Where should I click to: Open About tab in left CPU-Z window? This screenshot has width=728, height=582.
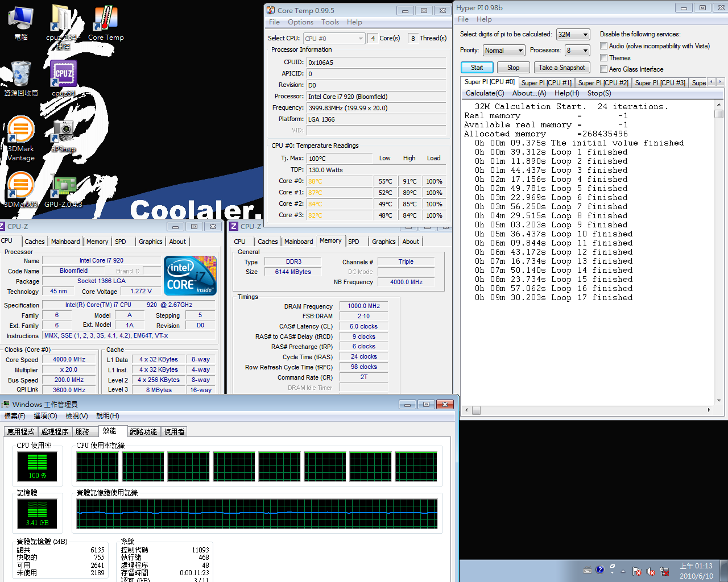click(177, 242)
